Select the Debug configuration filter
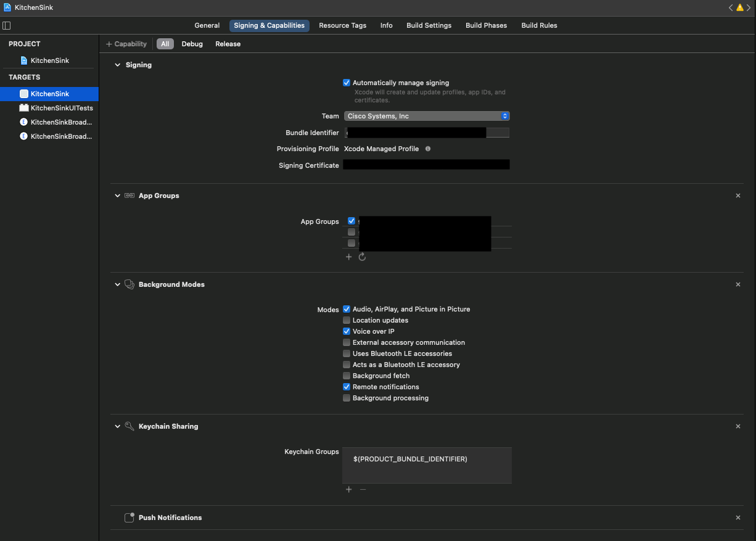Viewport: 756px width, 541px height. (x=192, y=44)
